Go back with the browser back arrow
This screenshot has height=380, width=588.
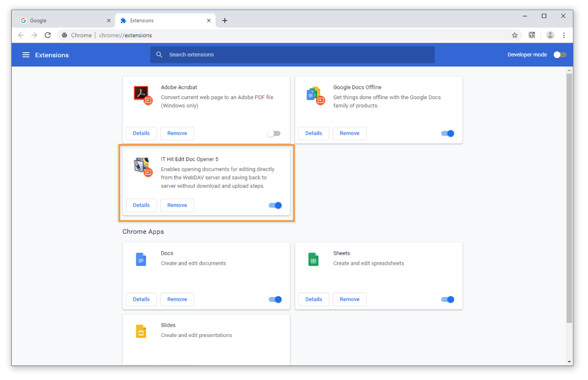coord(21,35)
